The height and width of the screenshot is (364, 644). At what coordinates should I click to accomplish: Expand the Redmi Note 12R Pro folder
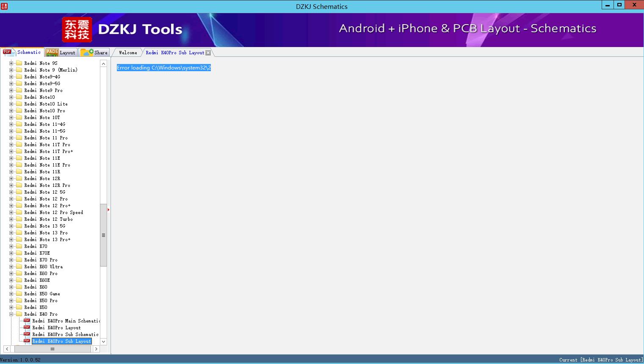11,185
